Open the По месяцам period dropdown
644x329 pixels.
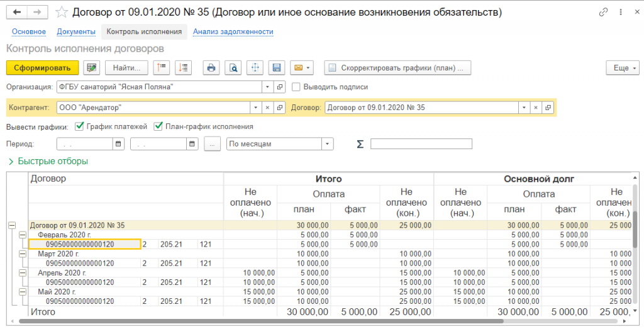click(x=327, y=144)
